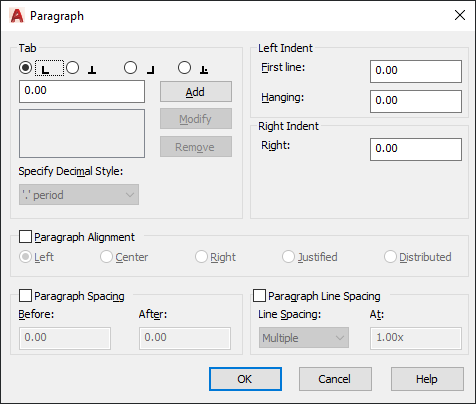Click the First line indent field

[416, 71]
